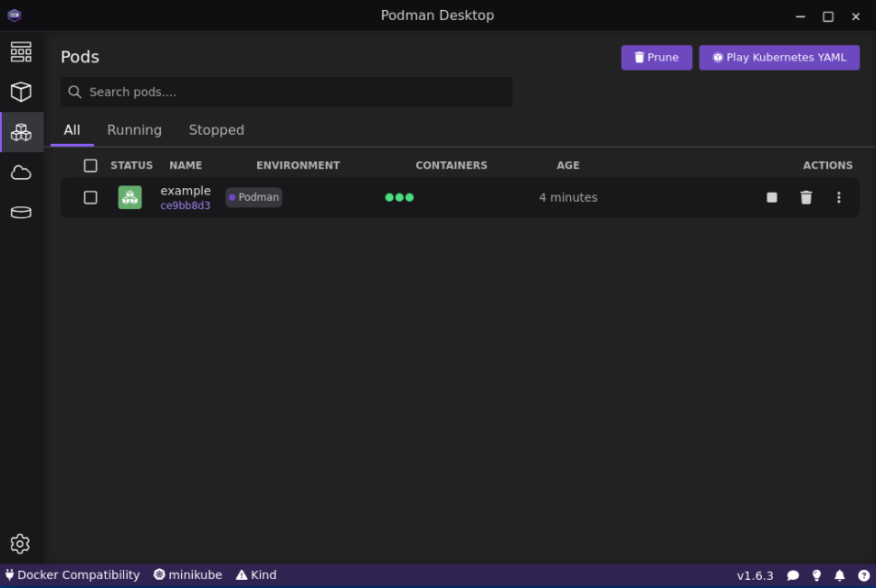
Task: Open notifications bell icon
Action: click(839, 575)
